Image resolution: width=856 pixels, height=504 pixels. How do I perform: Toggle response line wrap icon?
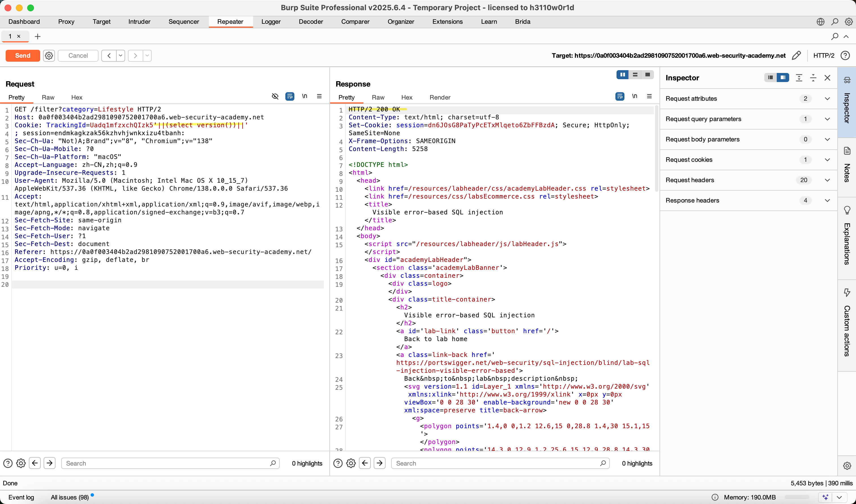pos(619,96)
